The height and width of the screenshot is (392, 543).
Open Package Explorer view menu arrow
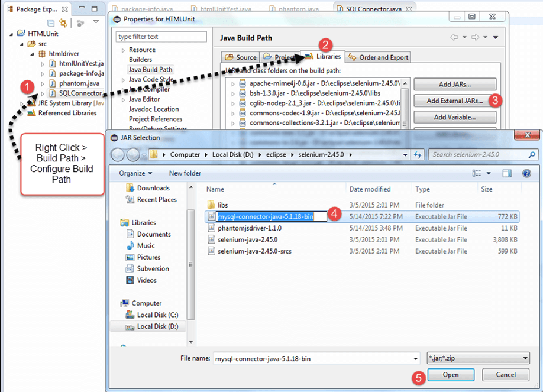tap(96, 22)
